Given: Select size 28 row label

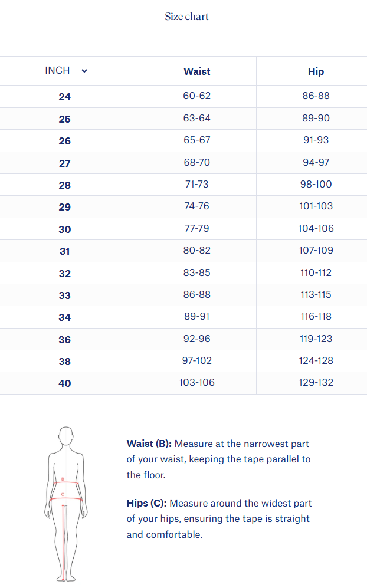Looking at the screenshot, I should click(65, 185).
